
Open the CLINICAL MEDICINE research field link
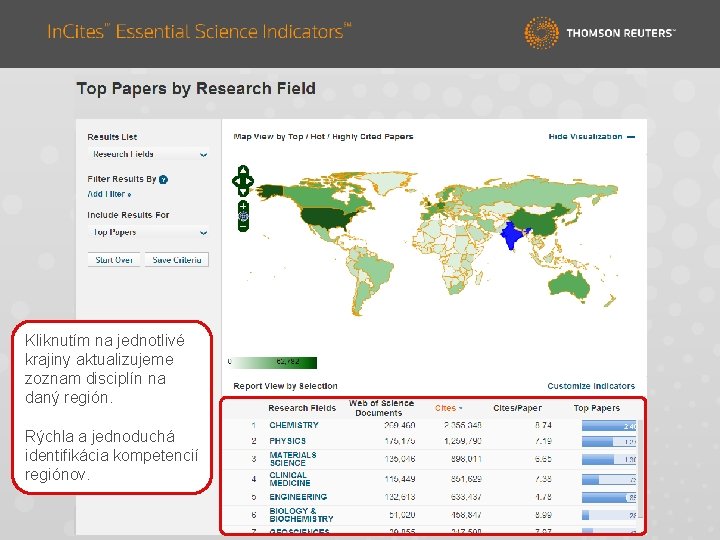[290, 479]
